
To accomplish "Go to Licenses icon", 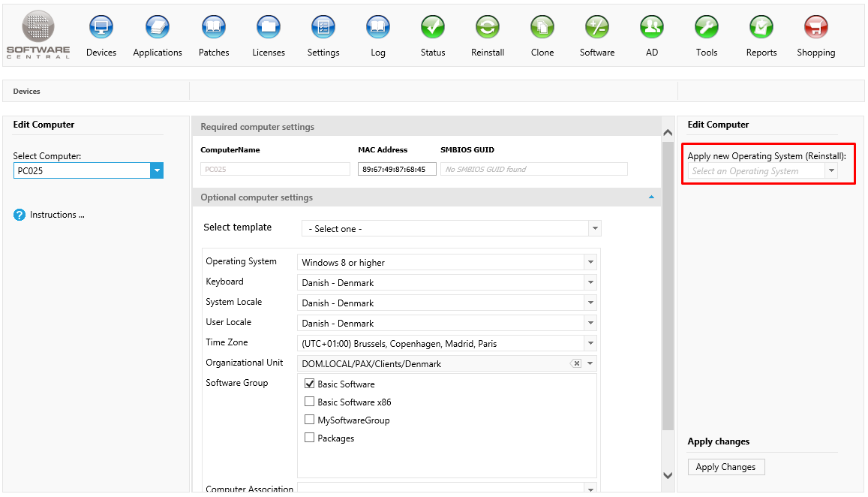I will (x=269, y=28).
